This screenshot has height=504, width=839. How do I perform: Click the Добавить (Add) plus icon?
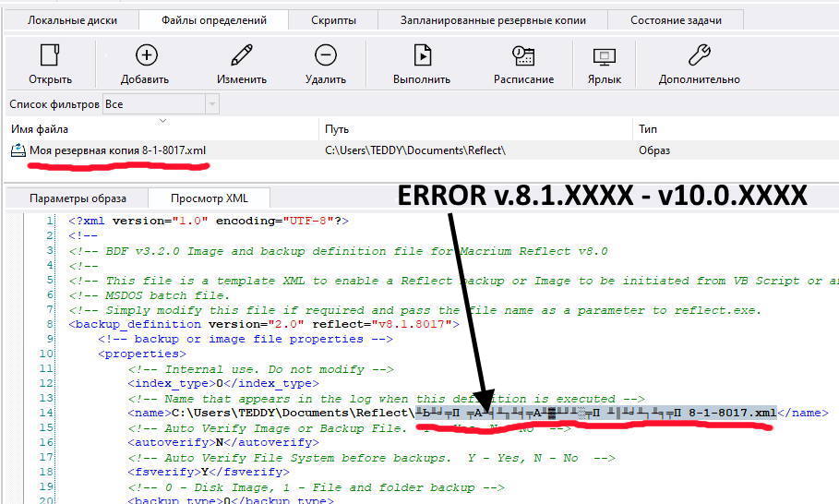click(146, 55)
